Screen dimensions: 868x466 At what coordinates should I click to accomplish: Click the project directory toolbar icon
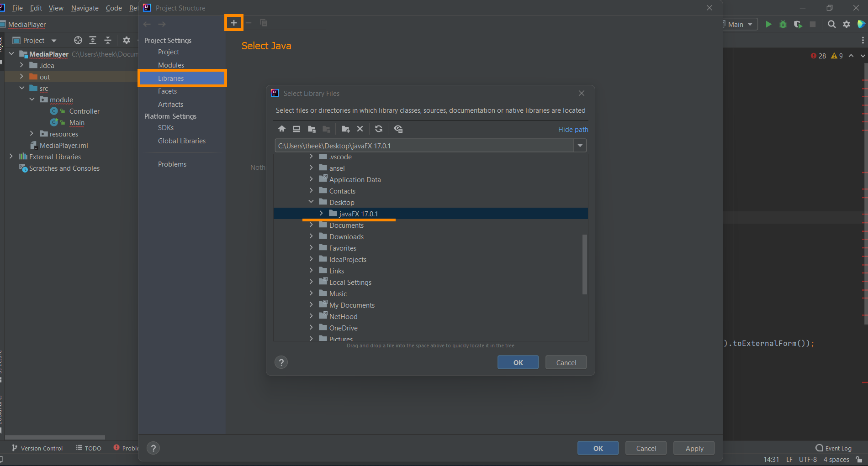click(312, 129)
